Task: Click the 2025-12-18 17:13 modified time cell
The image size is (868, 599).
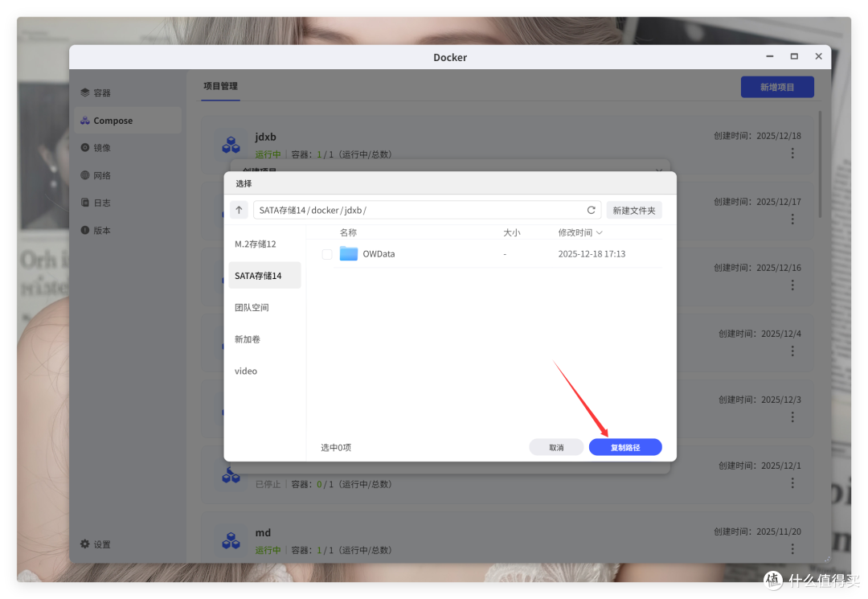Action: pyautogui.click(x=592, y=254)
